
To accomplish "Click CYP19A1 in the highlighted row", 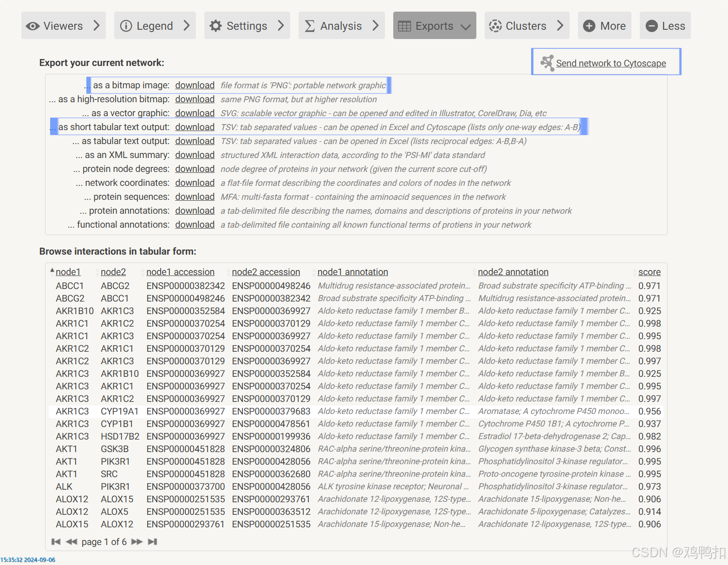I will pos(120,411).
